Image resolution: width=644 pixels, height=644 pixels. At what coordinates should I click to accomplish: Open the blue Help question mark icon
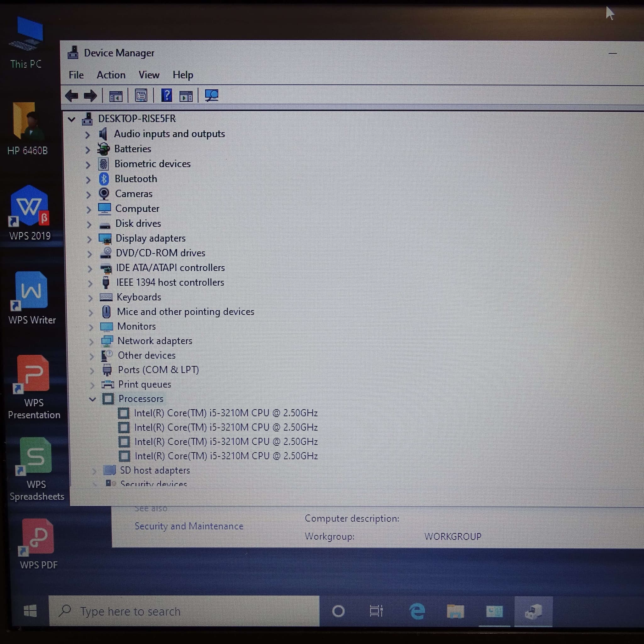166,96
